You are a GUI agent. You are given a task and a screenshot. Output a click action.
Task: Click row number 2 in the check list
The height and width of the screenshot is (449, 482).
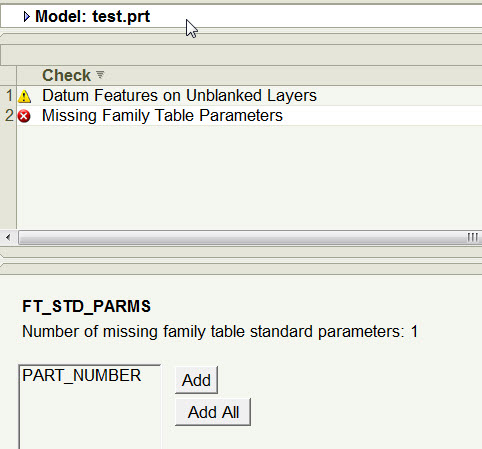pos(9,116)
